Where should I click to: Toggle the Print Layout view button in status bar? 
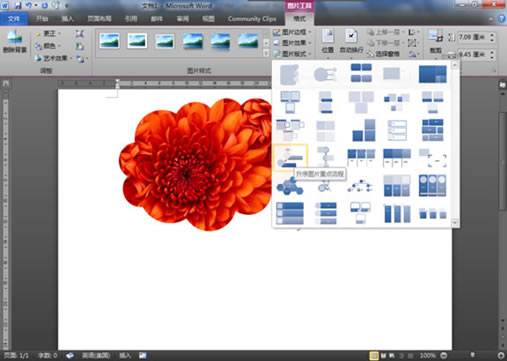point(374,356)
